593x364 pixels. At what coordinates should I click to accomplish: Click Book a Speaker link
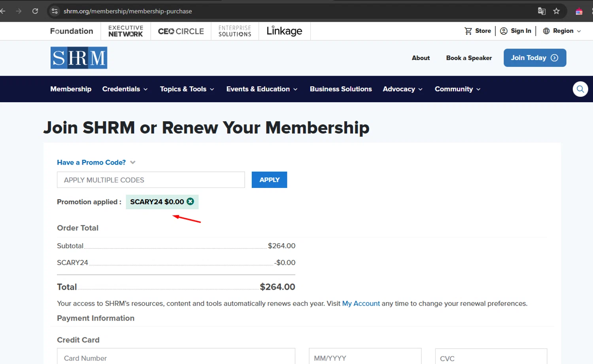click(x=469, y=58)
